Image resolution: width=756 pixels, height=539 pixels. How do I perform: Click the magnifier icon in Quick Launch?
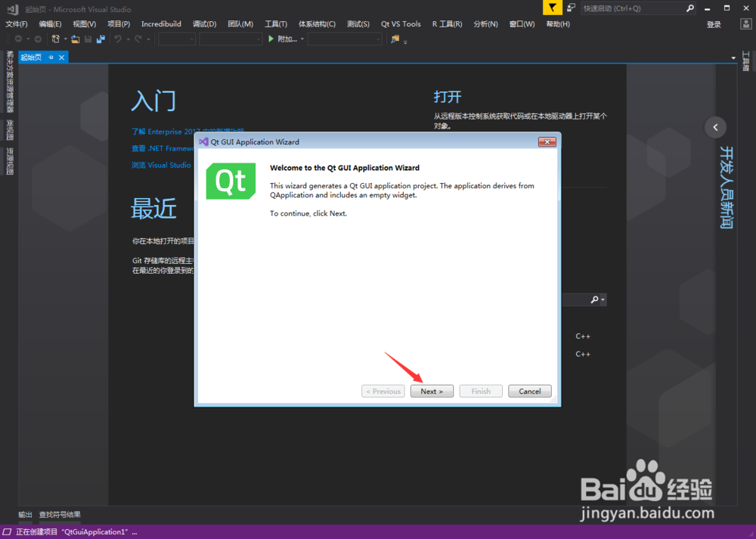point(690,8)
